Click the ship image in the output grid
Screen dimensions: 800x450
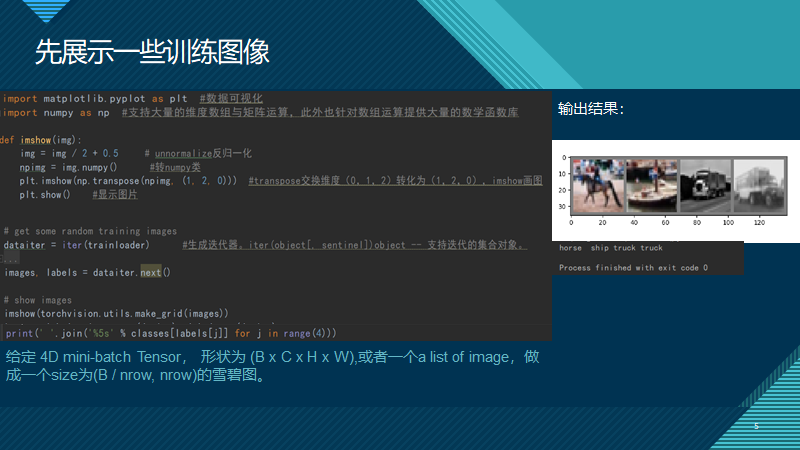[x=652, y=186]
